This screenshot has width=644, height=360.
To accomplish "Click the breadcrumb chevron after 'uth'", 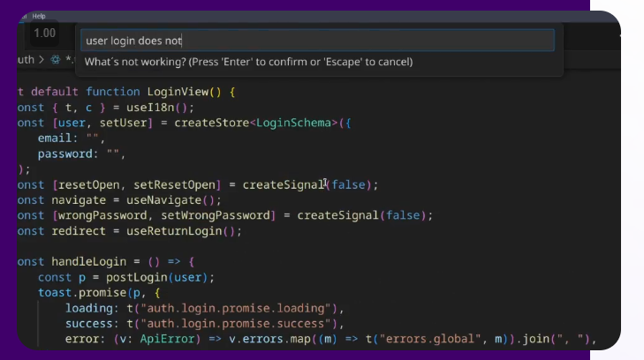I will [42, 60].
